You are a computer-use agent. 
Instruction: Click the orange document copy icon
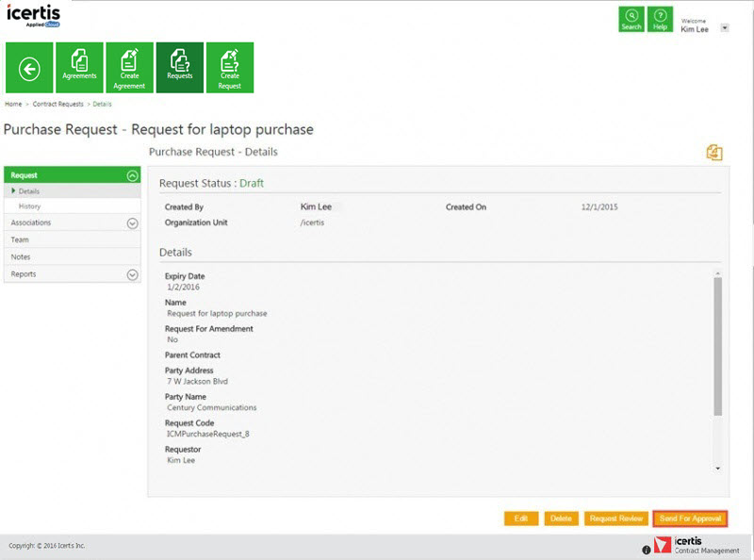tap(714, 153)
